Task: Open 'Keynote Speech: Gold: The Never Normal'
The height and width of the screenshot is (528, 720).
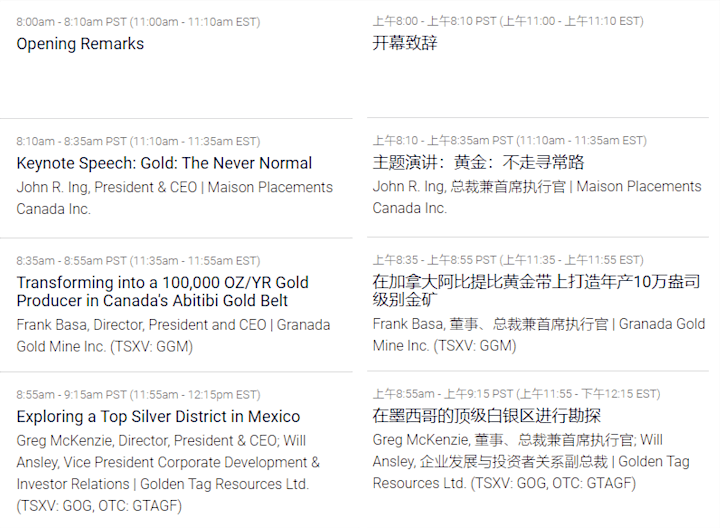Action: [164, 163]
